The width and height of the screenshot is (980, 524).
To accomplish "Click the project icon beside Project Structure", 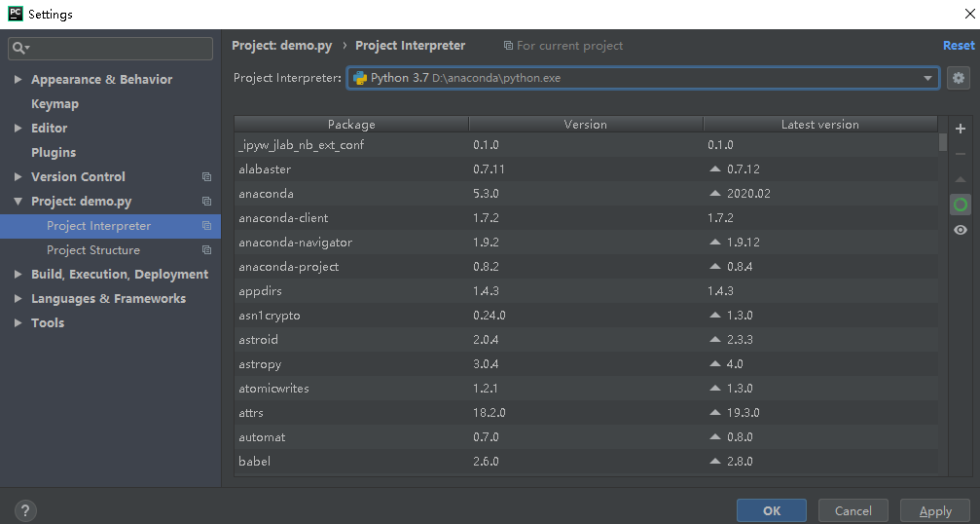I will [x=206, y=250].
